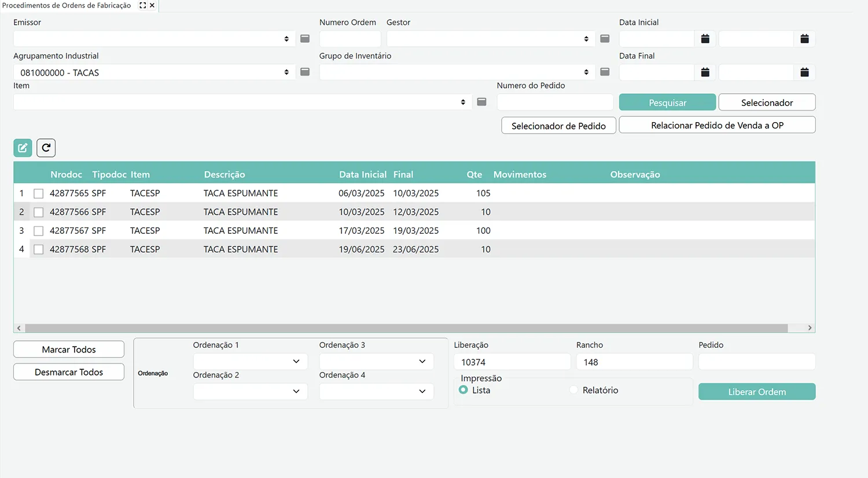The image size is (868, 478).
Task: Click the Qte column header
Action: (x=475, y=174)
